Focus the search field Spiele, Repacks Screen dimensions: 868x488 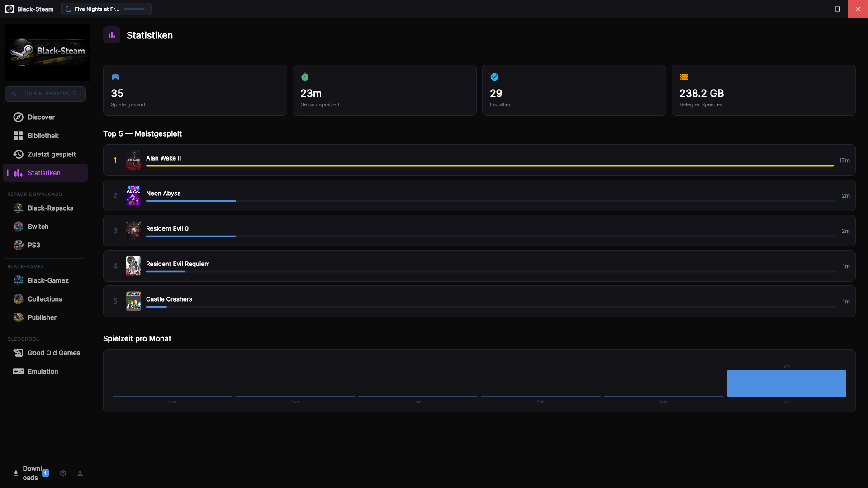45,94
